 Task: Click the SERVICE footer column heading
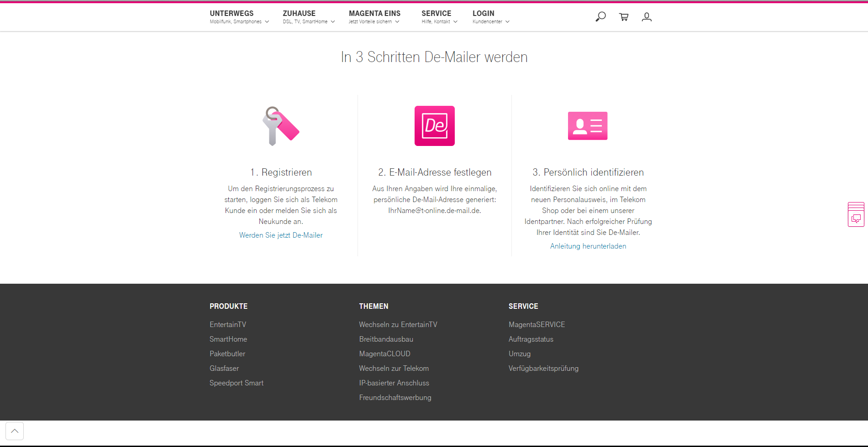pyautogui.click(x=524, y=307)
